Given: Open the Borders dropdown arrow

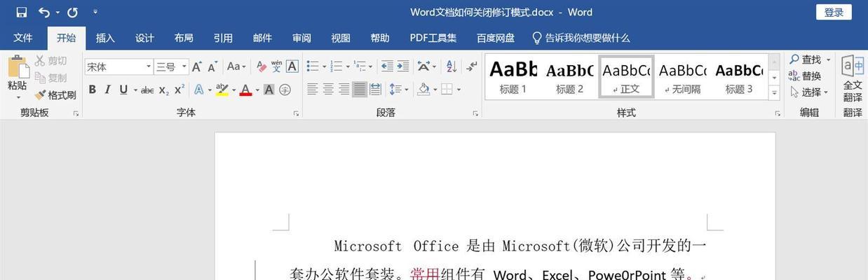Looking at the screenshot, I should tap(459, 90).
